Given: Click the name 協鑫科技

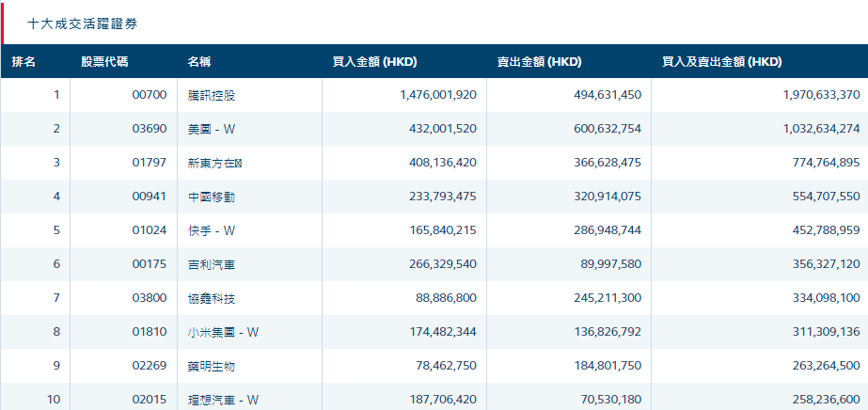Looking at the screenshot, I should [212, 299].
